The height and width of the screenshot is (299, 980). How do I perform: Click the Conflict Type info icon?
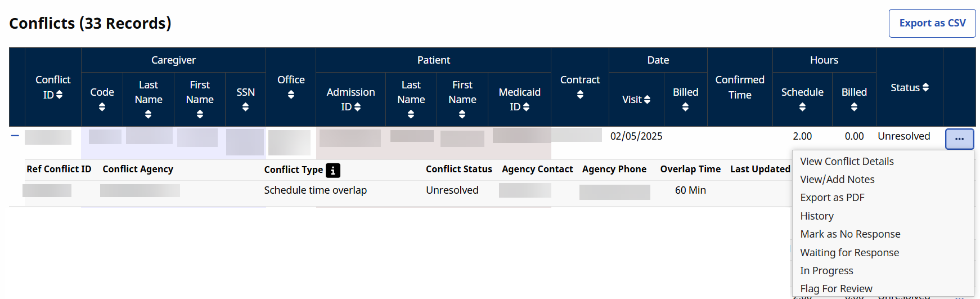333,170
